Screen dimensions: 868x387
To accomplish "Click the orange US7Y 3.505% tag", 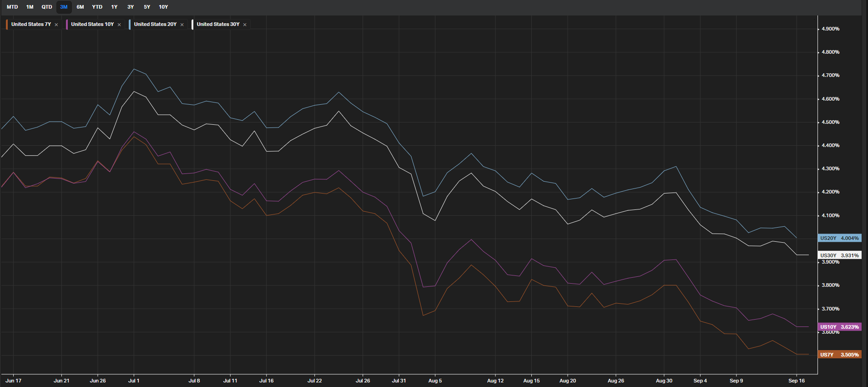I will (x=839, y=355).
